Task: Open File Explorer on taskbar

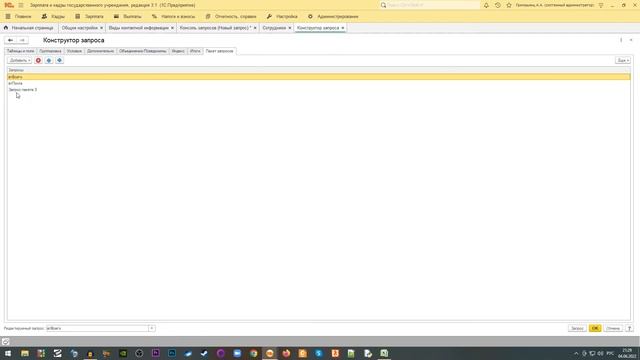Action: coord(25,353)
